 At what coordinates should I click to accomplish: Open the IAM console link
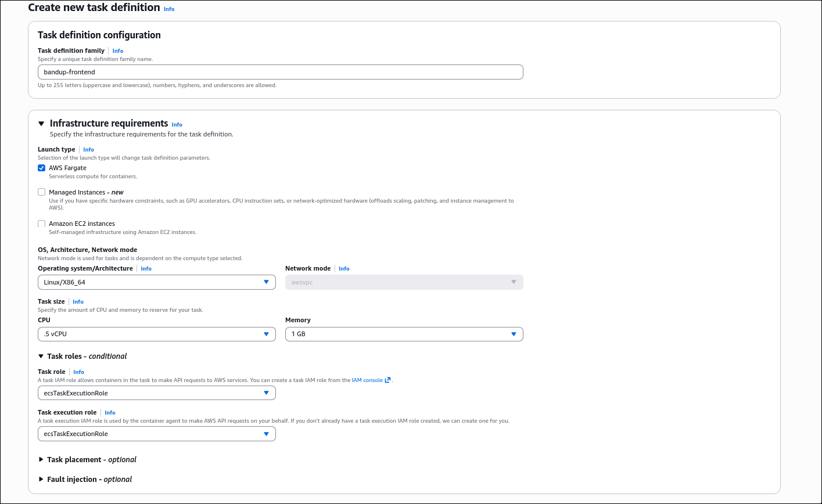click(368, 380)
